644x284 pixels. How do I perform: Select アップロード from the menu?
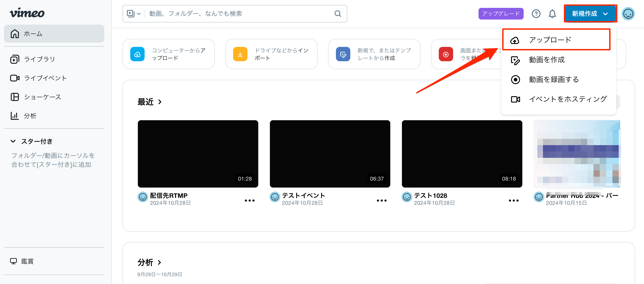pos(556,40)
